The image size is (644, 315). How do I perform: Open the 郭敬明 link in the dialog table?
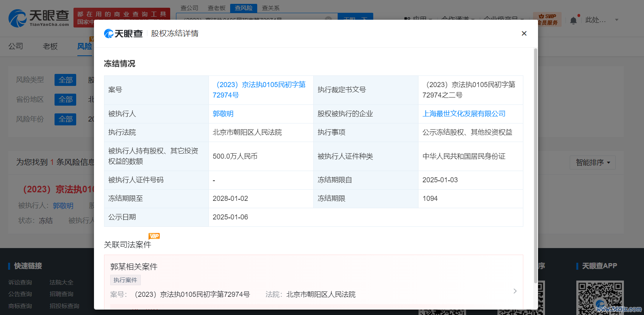(x=223, y=114)
